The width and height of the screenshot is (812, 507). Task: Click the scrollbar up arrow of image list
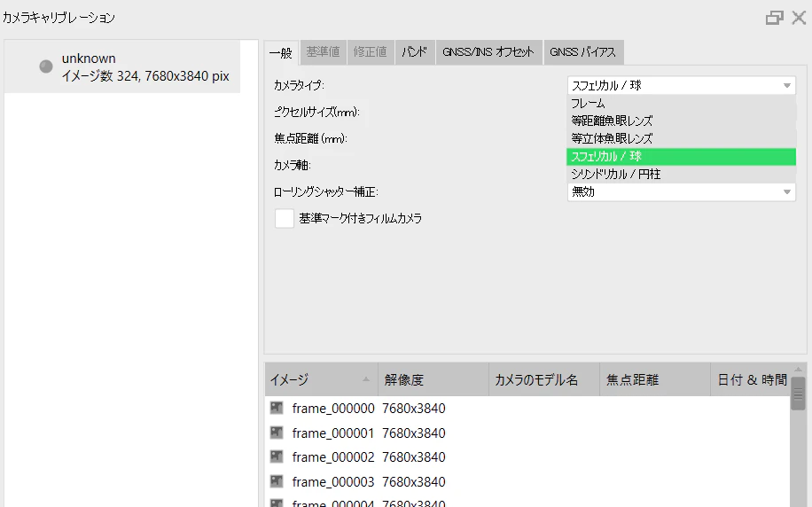click(x=798, y=370)
